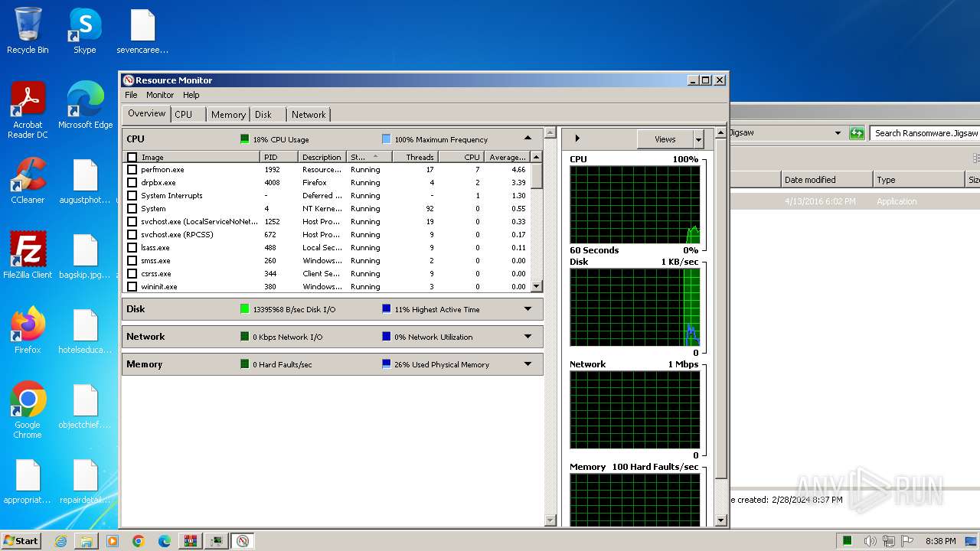Viewport: 980px width, 551px height.
Task: Select the augustphot... desktop file
Action: tap(85, 181)
